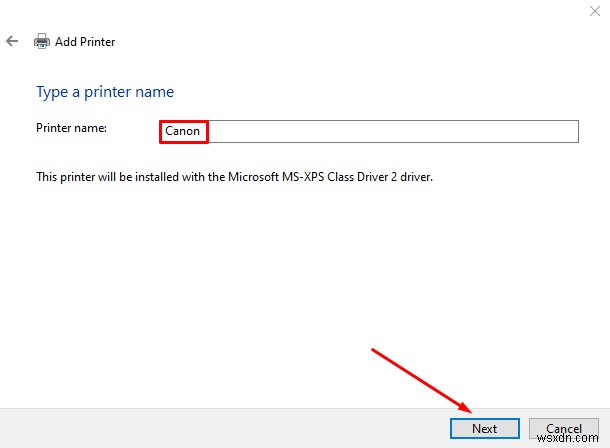
Task: Click the red arrow pointing at Next
Action: [420, 380]
